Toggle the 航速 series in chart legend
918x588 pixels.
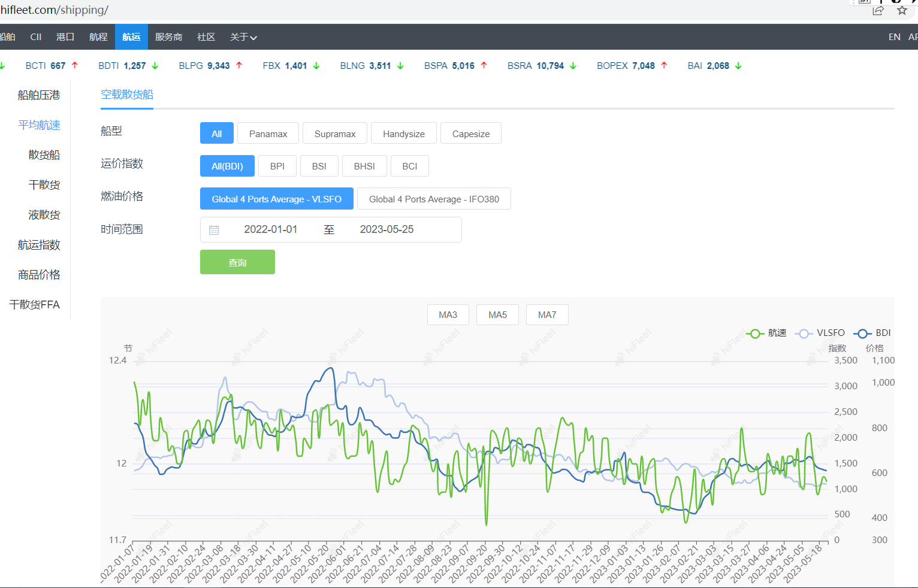(x=766, y=333)
